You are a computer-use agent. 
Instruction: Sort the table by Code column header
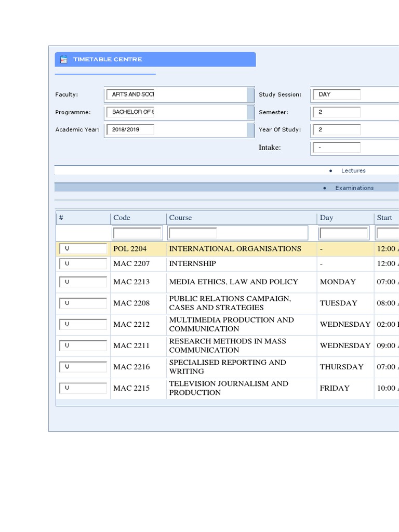[x=122, y=218]
